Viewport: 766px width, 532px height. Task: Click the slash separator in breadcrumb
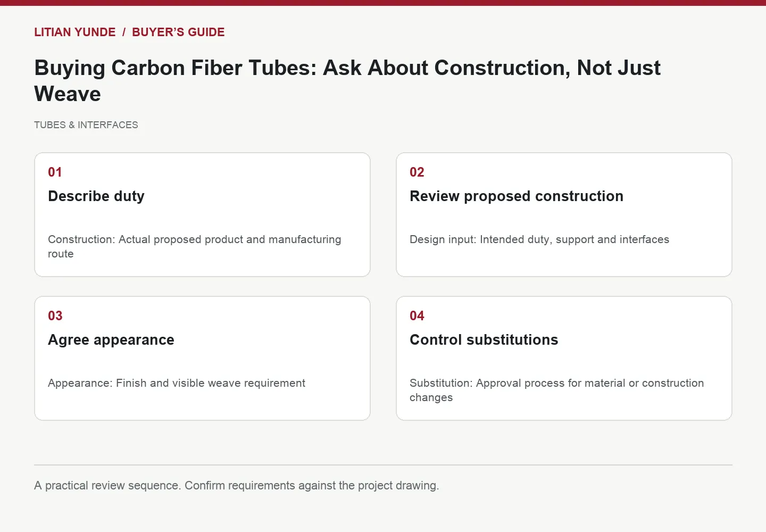click(124, 32)
